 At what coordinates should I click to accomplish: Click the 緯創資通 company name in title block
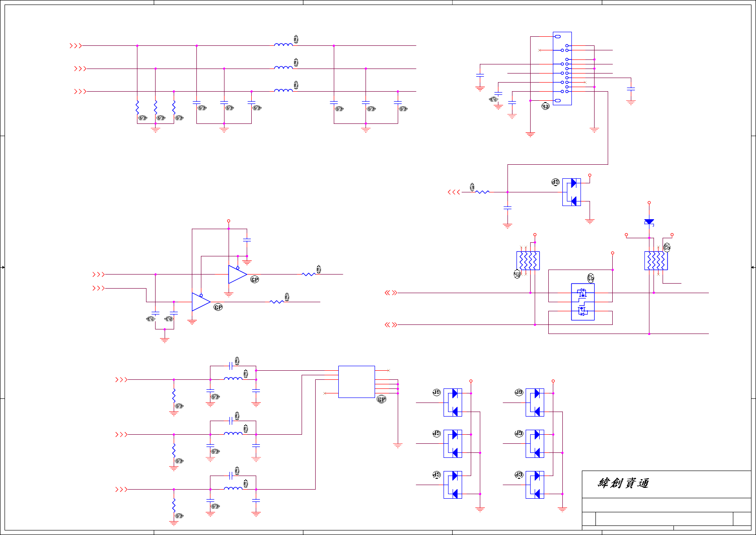pos(623,483)
